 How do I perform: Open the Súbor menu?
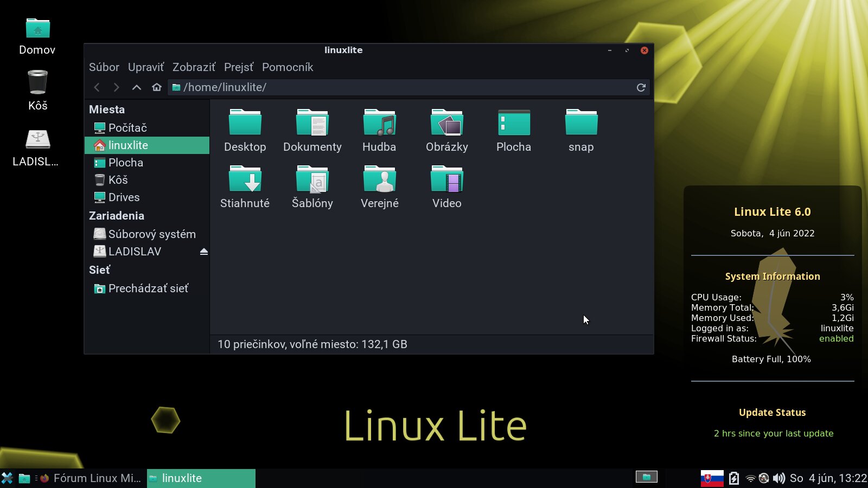point(104,67)
